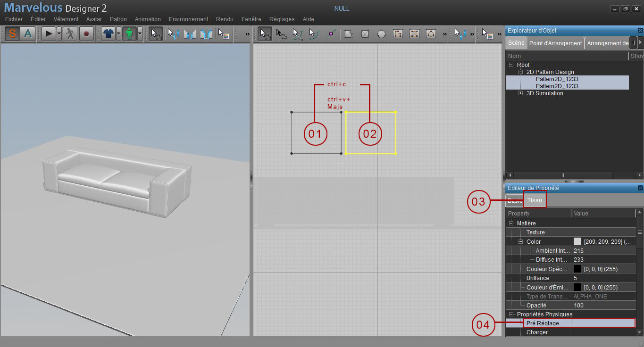
Task: Switch to the Tissu tab
Action: pos(535,200)
